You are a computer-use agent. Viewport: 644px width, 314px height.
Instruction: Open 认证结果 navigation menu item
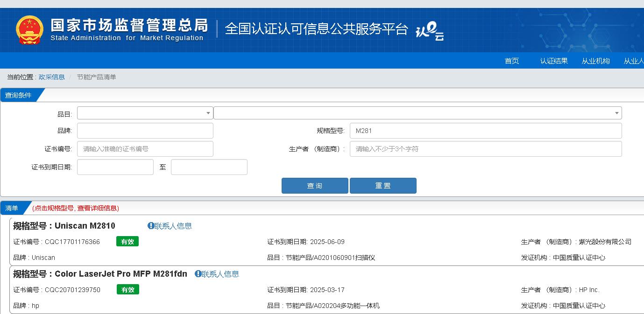click(554, 61)
